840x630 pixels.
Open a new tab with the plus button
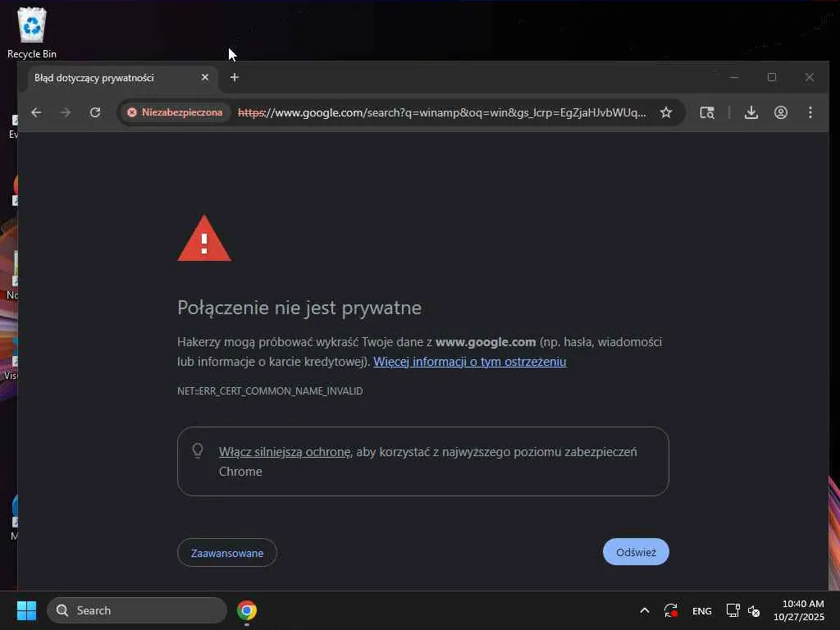pyautogui.click(x=234, y=78)
